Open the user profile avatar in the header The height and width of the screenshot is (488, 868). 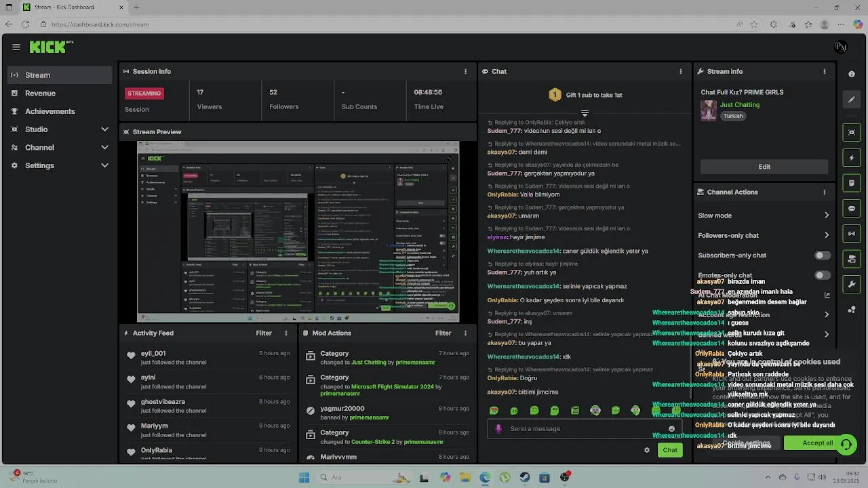tap(841, 47)
